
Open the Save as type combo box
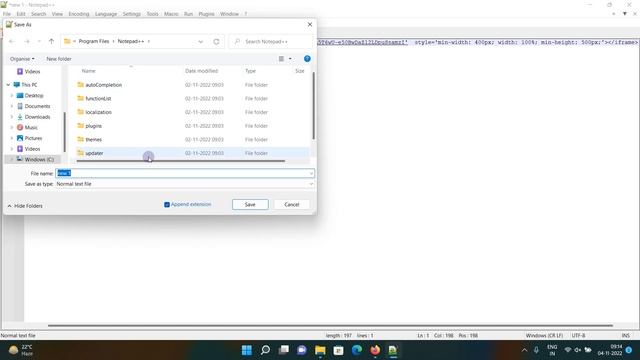[x=184, y=184]
